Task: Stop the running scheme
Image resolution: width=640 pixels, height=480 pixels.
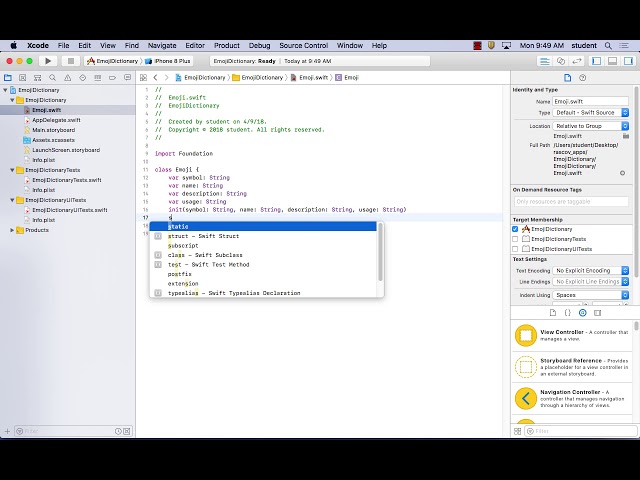Action: 71,61
